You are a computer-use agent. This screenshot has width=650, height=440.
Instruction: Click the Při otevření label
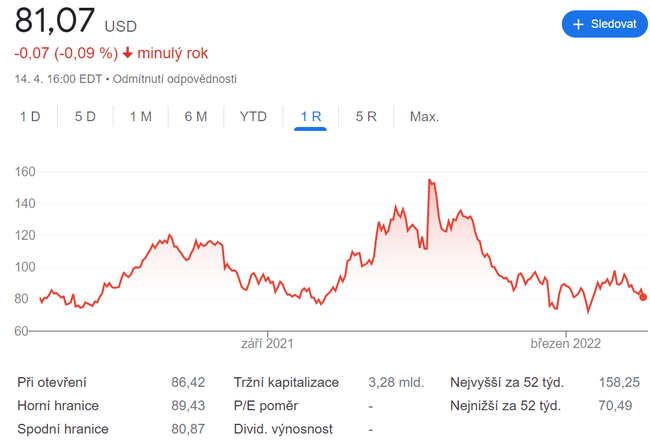(52, 382)
